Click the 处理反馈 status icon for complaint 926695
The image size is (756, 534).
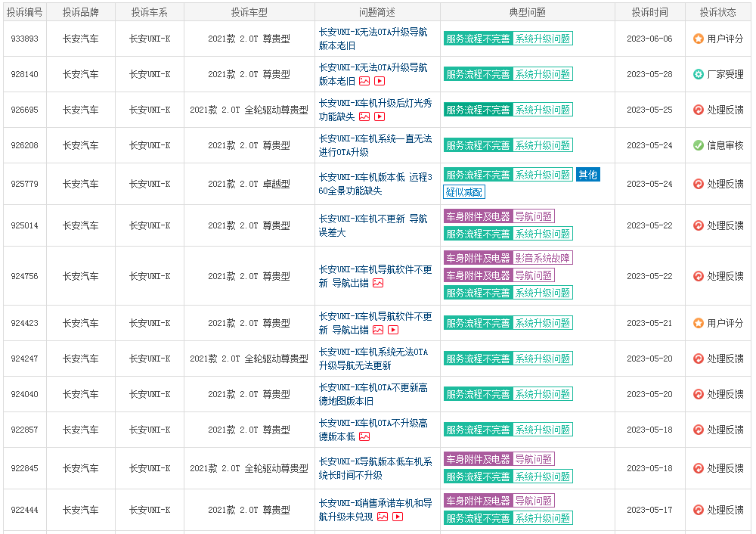point(698,110)
